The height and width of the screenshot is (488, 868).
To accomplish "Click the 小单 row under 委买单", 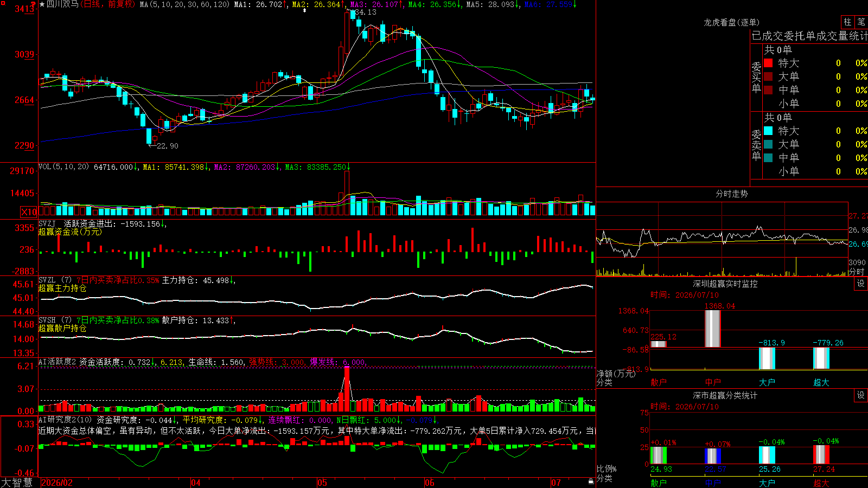I will 815,104.
